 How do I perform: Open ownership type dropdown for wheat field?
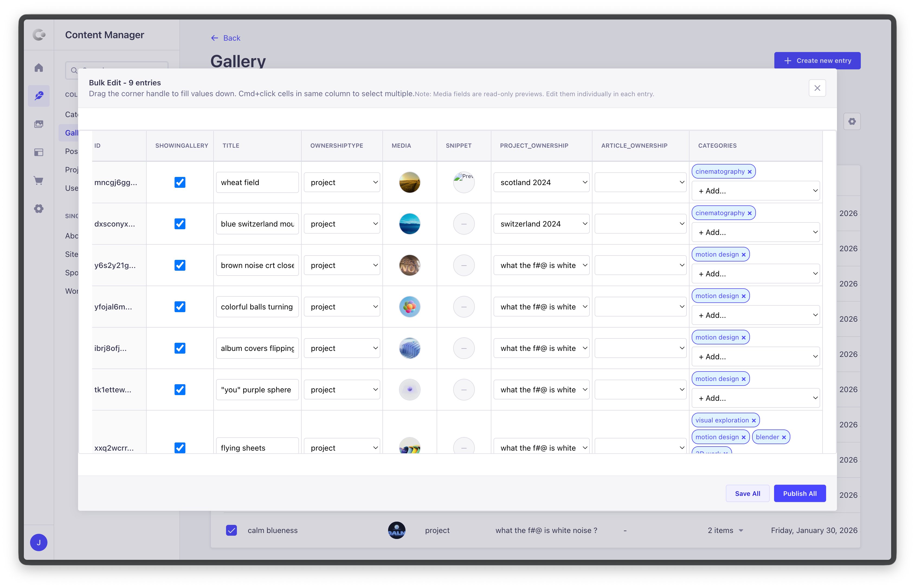click(342, 183)
